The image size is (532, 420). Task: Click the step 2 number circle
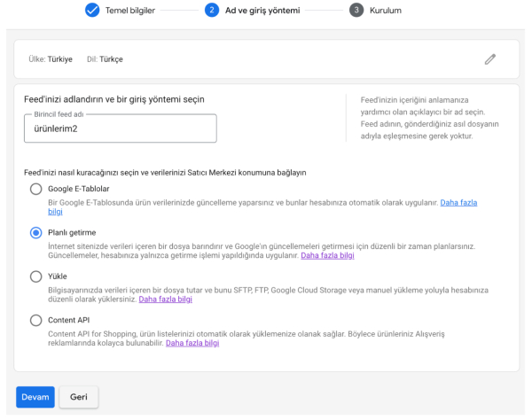[211, 11]
